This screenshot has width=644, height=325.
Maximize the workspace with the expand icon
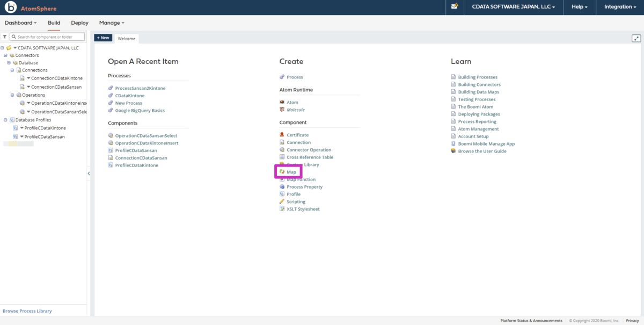(x=636, y=38)
